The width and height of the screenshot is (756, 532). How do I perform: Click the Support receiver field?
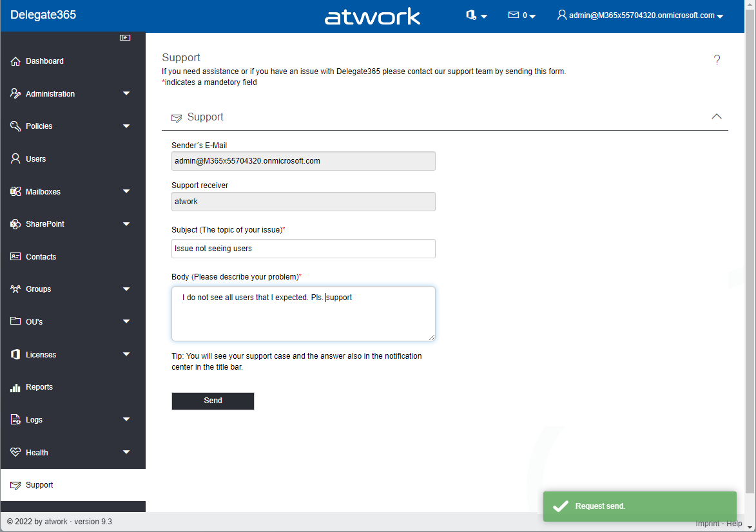tap(304, 202)
